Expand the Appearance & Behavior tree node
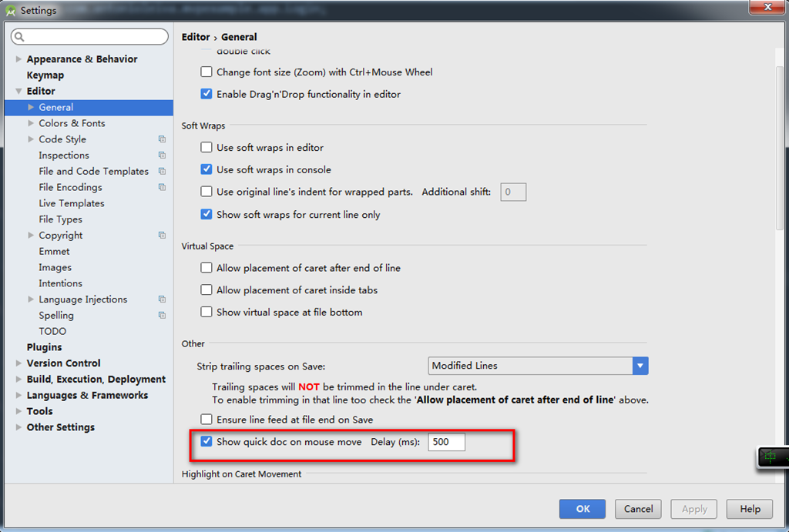This screenshot has height=532, width=789. tap(19, 59)
